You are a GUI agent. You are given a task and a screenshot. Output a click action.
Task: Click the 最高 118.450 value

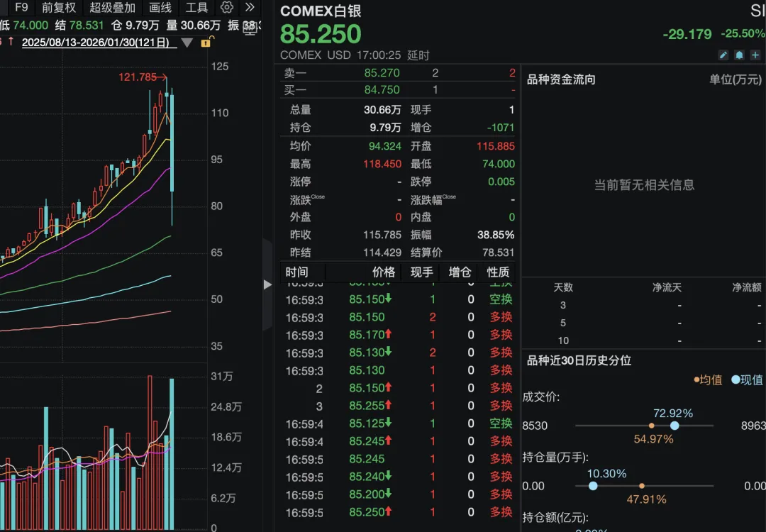[x=382, y=164]
